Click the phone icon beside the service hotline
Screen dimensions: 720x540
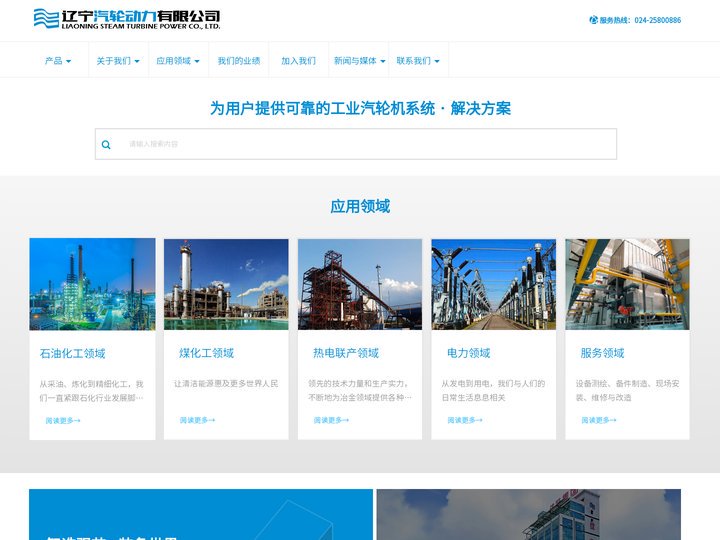(x=593, y=20)
